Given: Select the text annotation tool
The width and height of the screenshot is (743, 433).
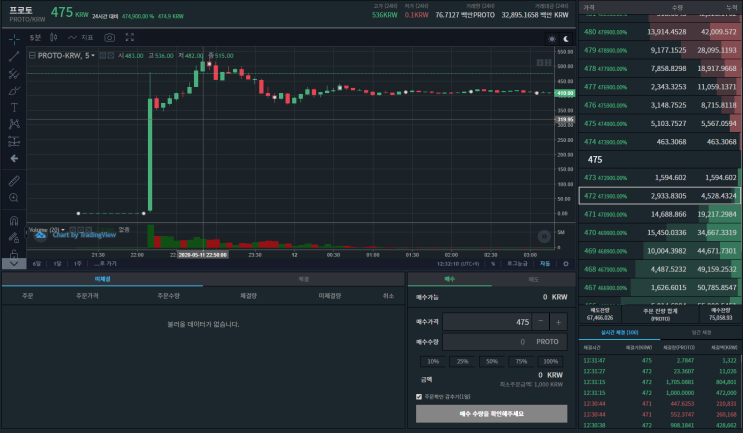Looking at the screenshot, I should click(x=14, y=108).
